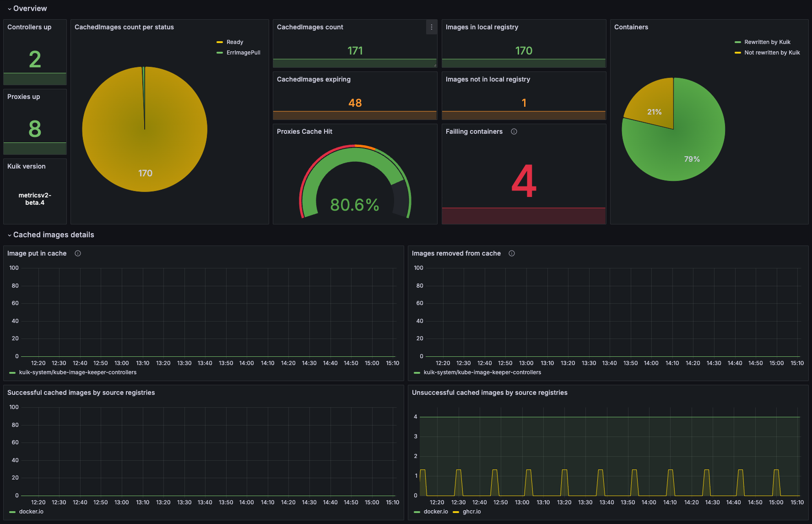Toggle docker.io series in Successful cached images legend

click(31, 512)
